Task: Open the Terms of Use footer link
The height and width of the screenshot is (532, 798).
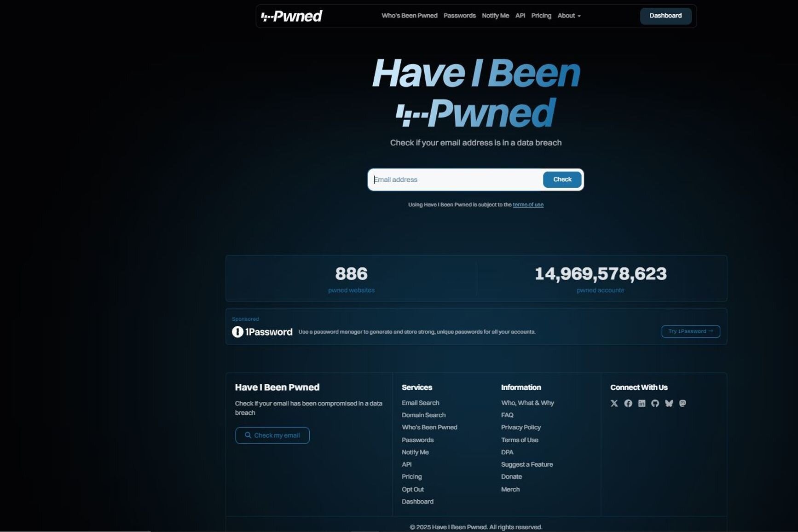Action: pos(520,440)
